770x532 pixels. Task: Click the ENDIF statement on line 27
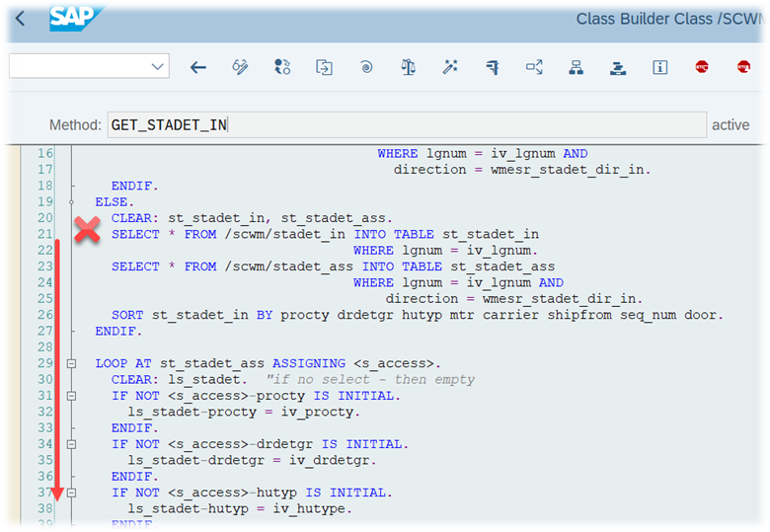pyautogui.click(x=118, y=331)
